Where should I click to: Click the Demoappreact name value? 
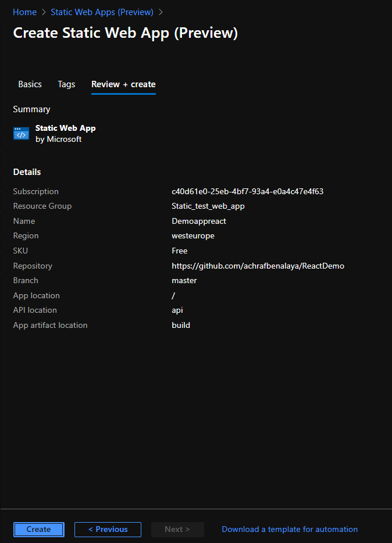pyautogui.click(x=199, y=222)
